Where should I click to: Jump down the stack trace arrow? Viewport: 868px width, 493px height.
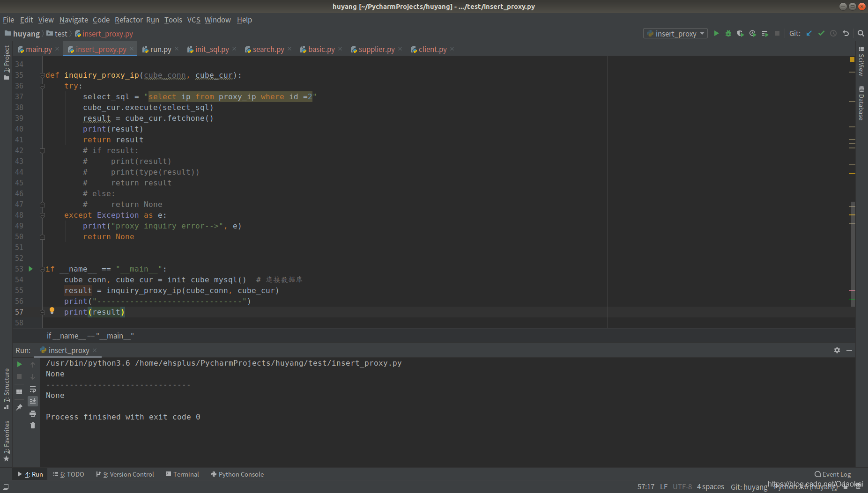click(x=33, y=376)
